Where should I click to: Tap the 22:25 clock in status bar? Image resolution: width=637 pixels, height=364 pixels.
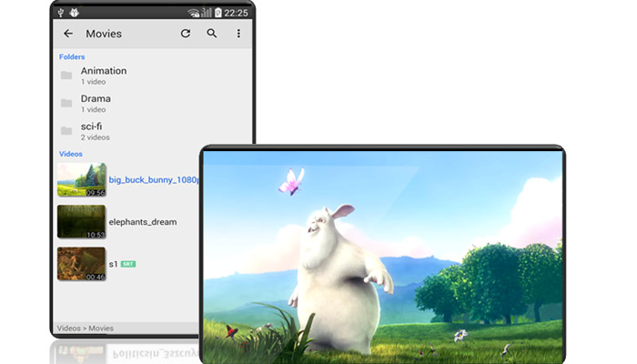pyautogui.click(x=236, y=13)
